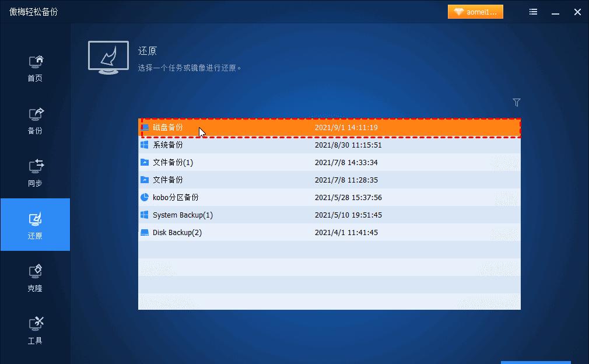This screenshot has height=364, width=589.
Task: Click the date 2021/5/28 15:37:56
Action: [x=348, y=198]
